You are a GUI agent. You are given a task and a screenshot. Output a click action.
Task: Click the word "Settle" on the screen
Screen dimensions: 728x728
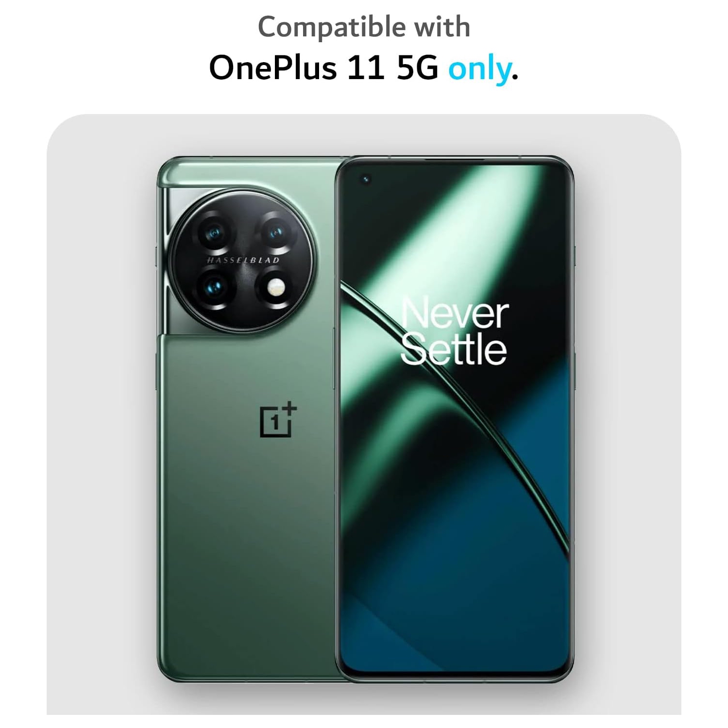(x=454, y=349)
